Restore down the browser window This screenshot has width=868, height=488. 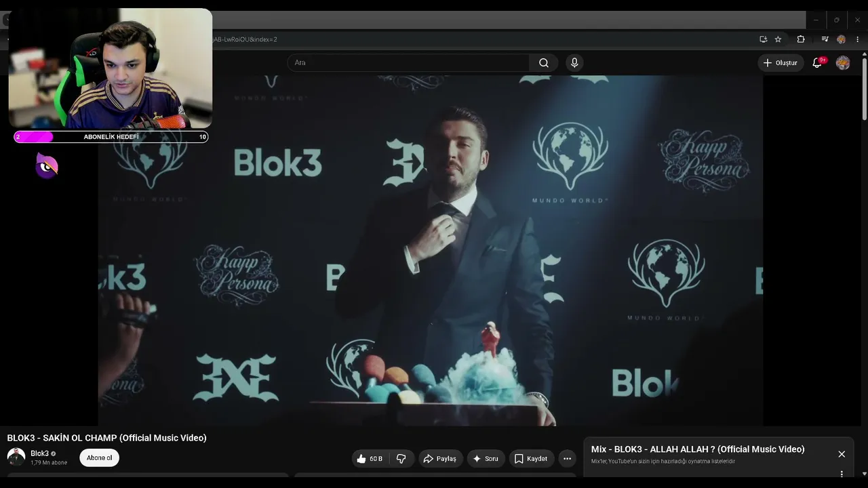click(x=837, y=20)
